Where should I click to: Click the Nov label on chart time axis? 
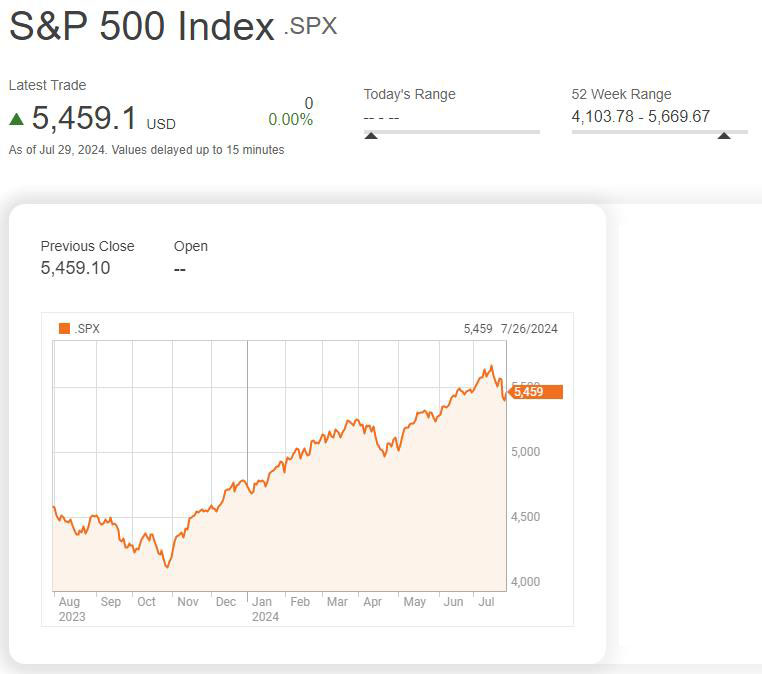pyautogui.click(x=188, y=602)
